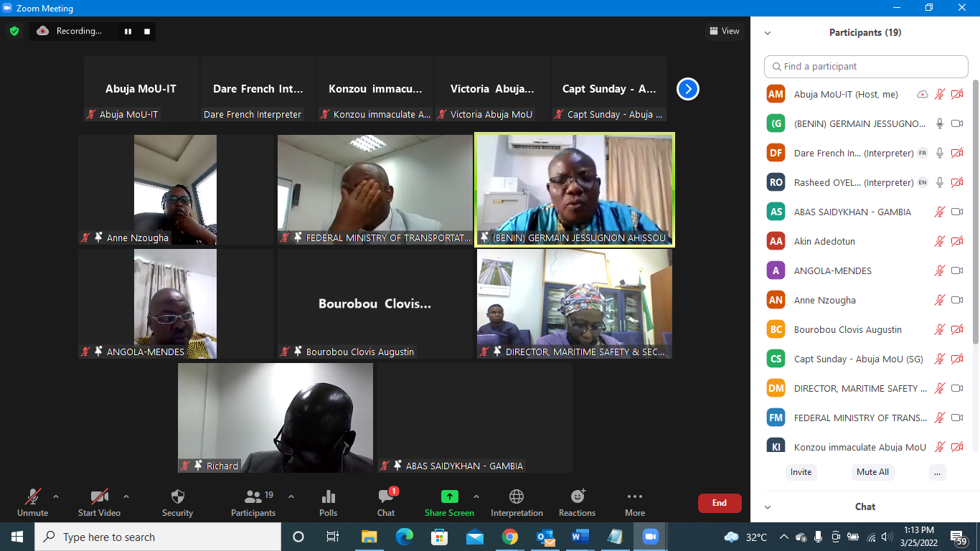Image resolution: width=980 pixels, height=551 pixels.
Task: Open the More options menu
Action: point(634,502)
